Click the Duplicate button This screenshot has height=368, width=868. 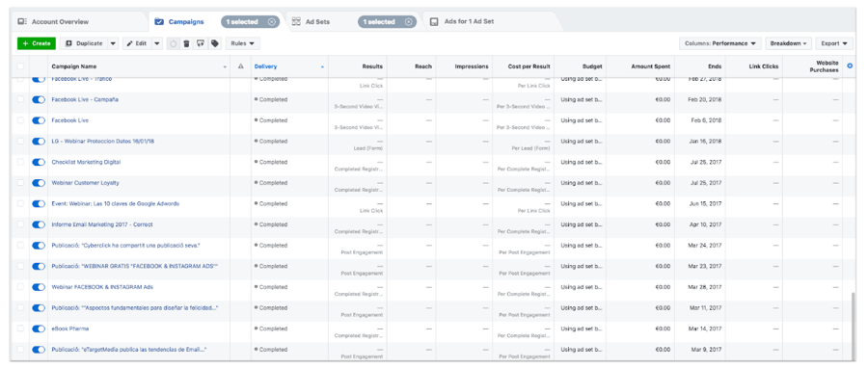pyautogui.click(x=84, y=43)
